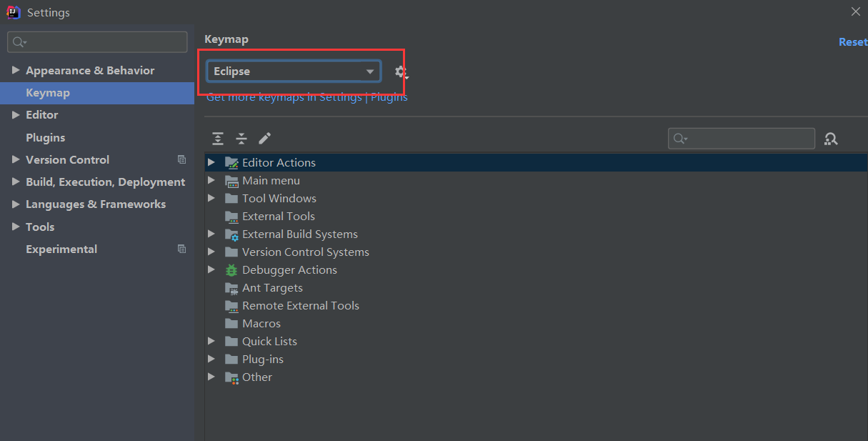868x441 pixels.
Task: Expand the Quick Lists tree arrow
Action: coord(211,342)
